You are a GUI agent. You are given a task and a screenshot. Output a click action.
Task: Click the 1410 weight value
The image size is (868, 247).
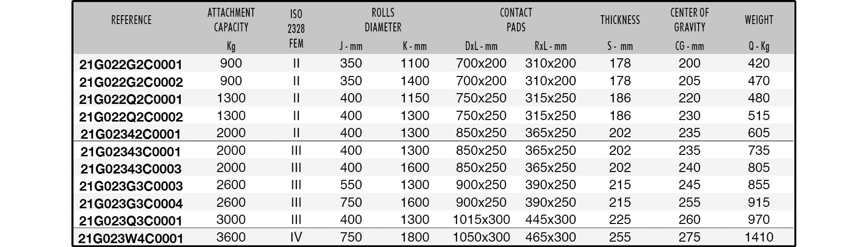click(759, 238)
